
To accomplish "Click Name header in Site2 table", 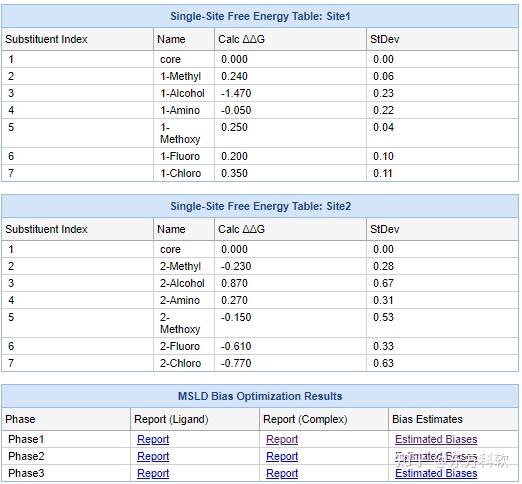I will pyautogui.click(x=171, y=229).
